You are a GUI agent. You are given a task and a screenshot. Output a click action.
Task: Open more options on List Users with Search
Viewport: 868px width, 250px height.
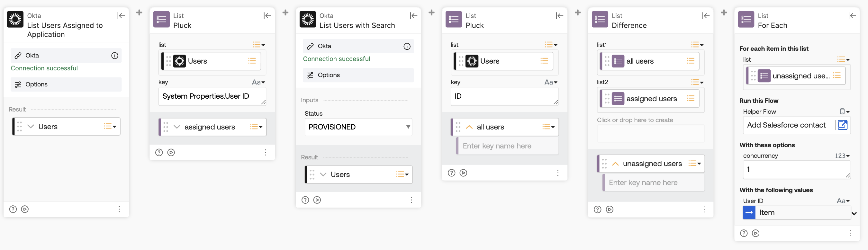[411, 200]
